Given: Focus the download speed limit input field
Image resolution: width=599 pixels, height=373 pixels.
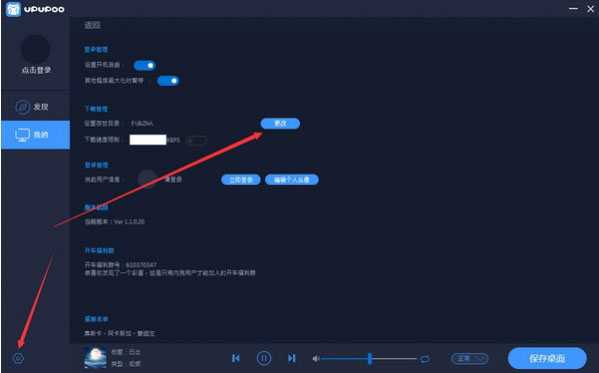Looking at the screenshot, I should click(148, 139).
